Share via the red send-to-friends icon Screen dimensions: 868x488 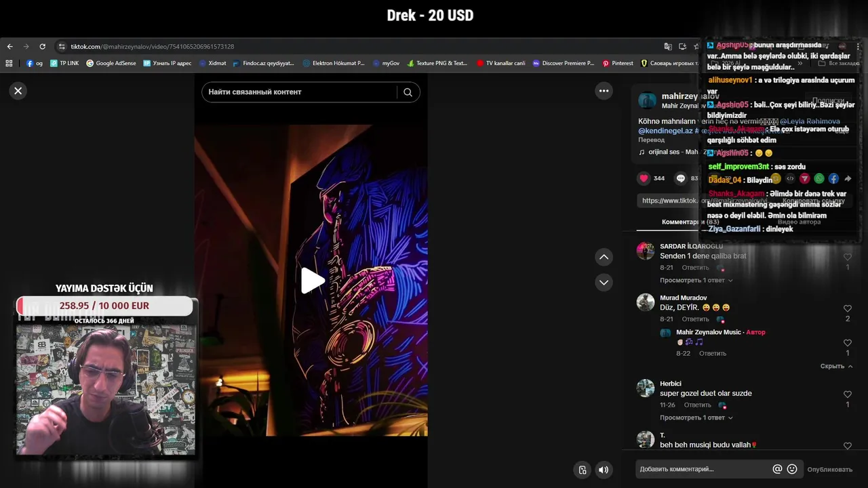pos(804,179)
